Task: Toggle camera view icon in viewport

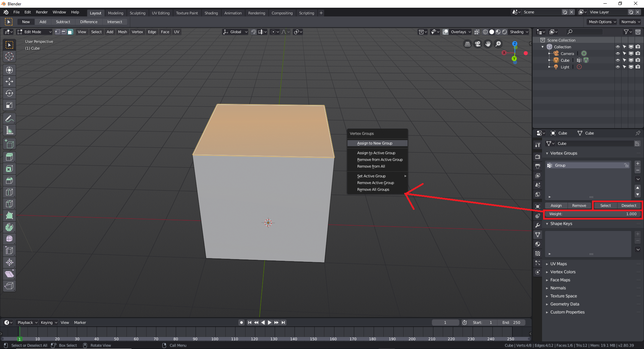Action: point(478,44)
